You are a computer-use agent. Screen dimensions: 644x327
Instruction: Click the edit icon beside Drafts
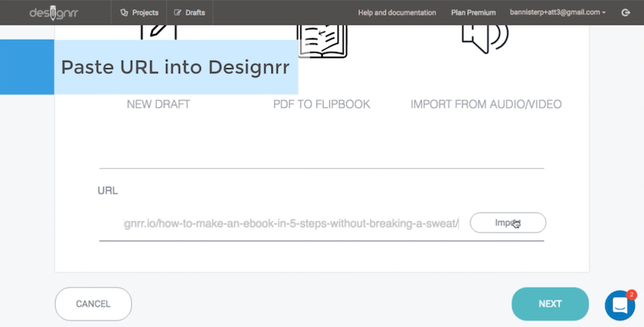[178, 12]
